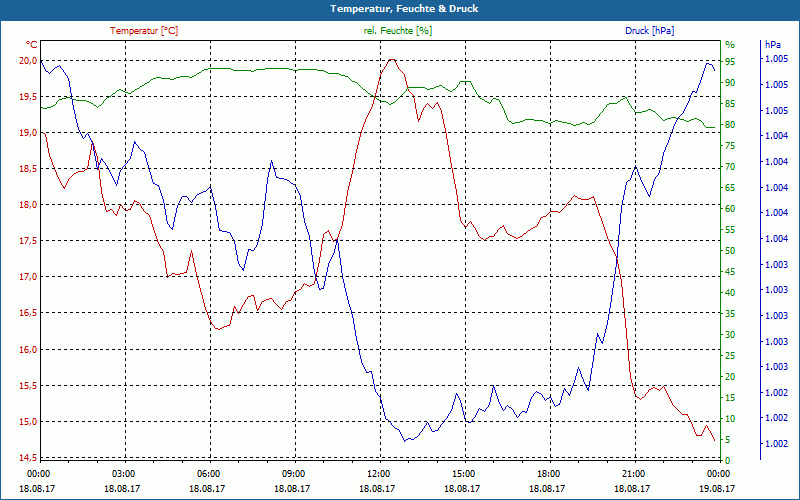This screenshot has height=500, width=800.
Task: Click the green '80' humidity axis value
Action: tap(730, 124)
